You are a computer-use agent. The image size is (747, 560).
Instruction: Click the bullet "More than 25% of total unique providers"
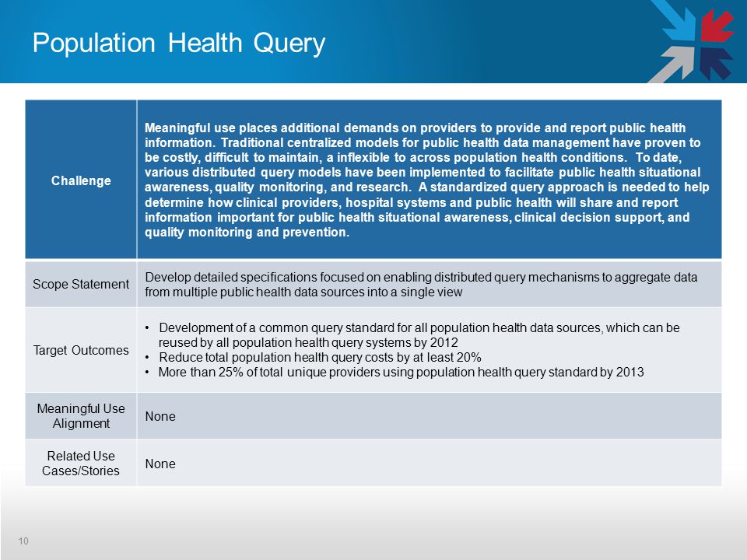point(395,372)
